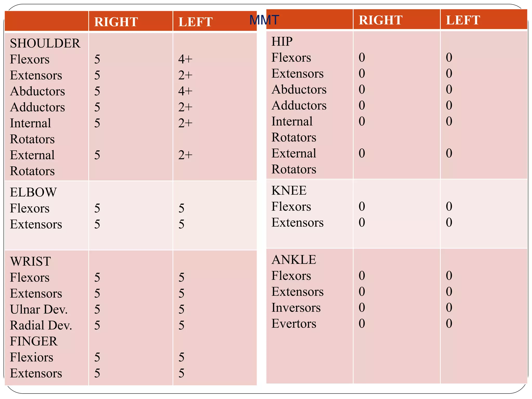
Task: Click the Inversors row label
Action: (296, 308)
